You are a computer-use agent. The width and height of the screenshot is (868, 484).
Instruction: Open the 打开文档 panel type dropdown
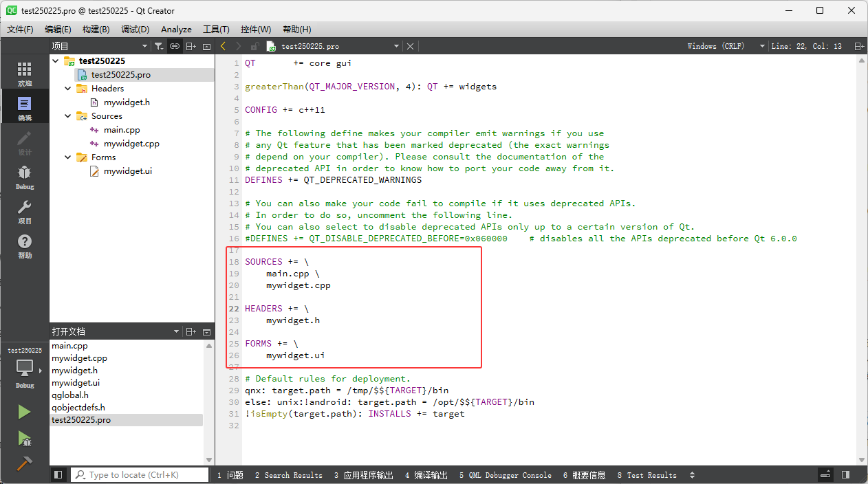coord(116,332)
